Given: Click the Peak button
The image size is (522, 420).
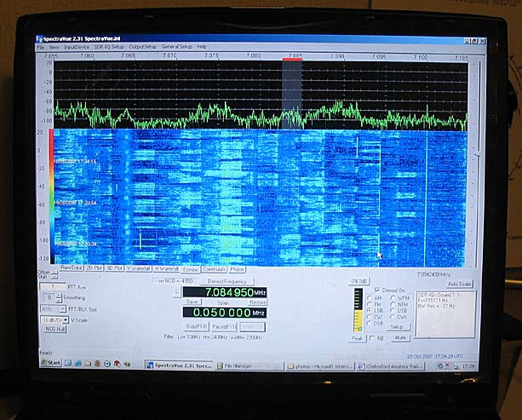Looking at the screenshot, I should coord(357,338).
